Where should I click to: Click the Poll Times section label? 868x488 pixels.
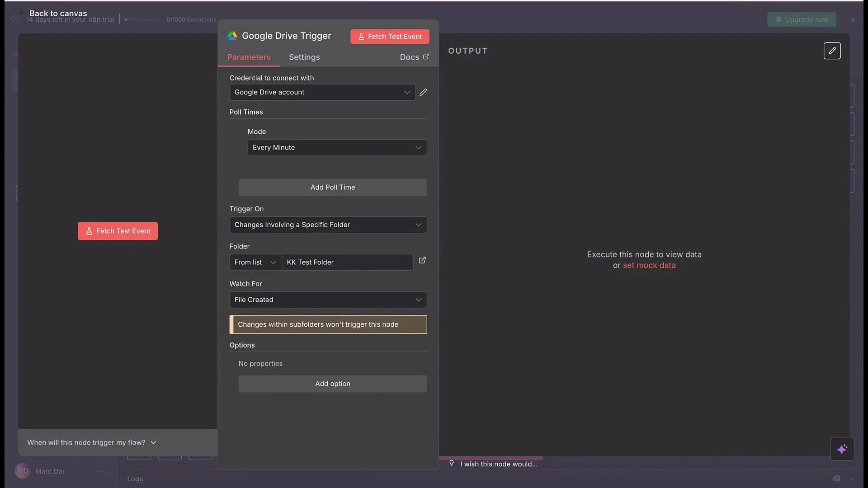pos(246,112)
